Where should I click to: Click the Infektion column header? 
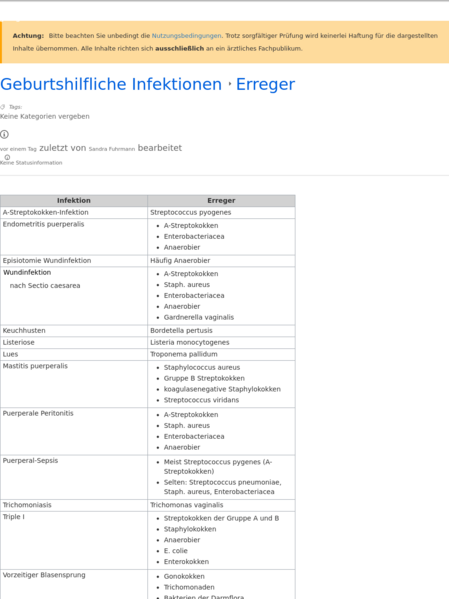point(74,201)
